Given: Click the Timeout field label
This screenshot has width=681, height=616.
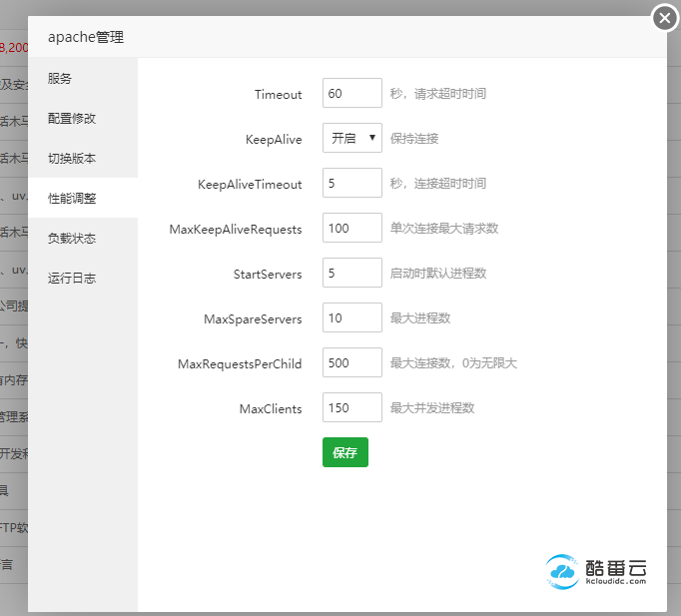Looking at the screenshot, I should 278,95.
